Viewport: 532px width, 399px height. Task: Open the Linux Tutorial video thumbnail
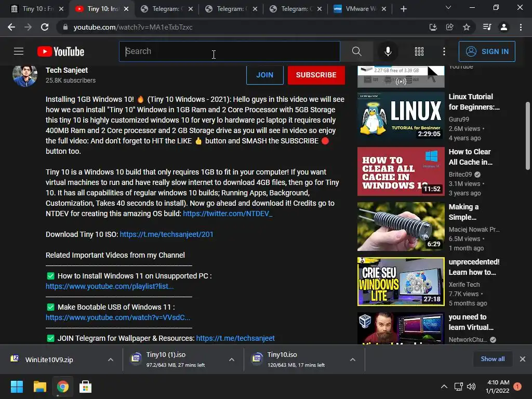point(401,116)
